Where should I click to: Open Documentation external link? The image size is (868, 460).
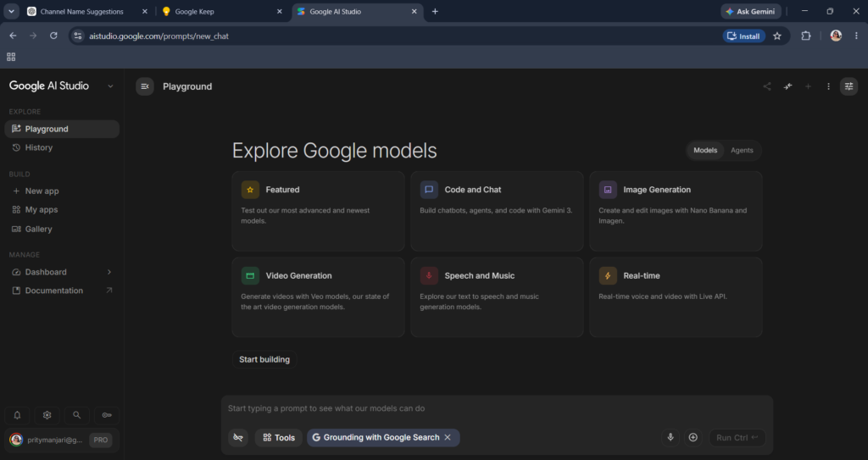[62, 291]
